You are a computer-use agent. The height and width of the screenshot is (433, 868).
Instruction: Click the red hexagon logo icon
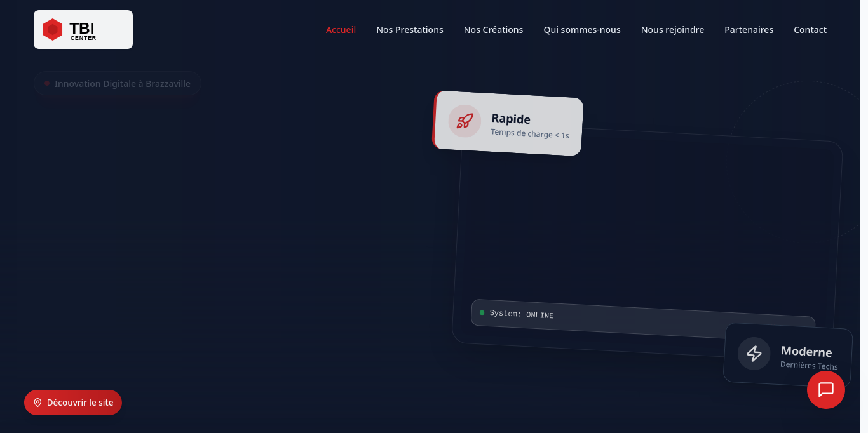click(53, 29)
